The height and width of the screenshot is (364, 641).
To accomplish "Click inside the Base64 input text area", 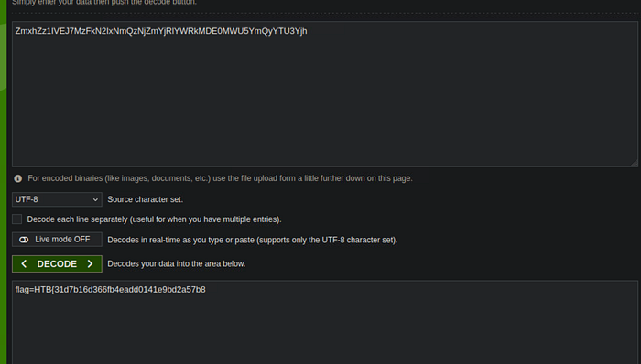I will click(x=325, y=94).
